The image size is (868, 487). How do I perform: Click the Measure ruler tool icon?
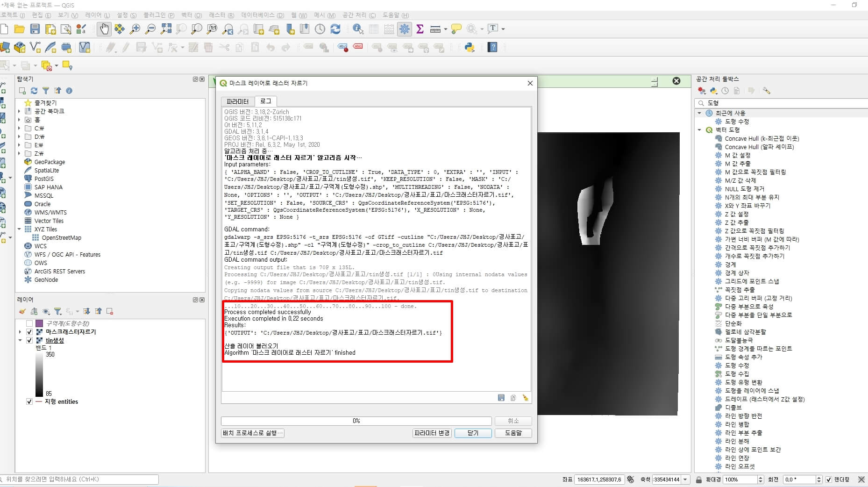point(435,29)
